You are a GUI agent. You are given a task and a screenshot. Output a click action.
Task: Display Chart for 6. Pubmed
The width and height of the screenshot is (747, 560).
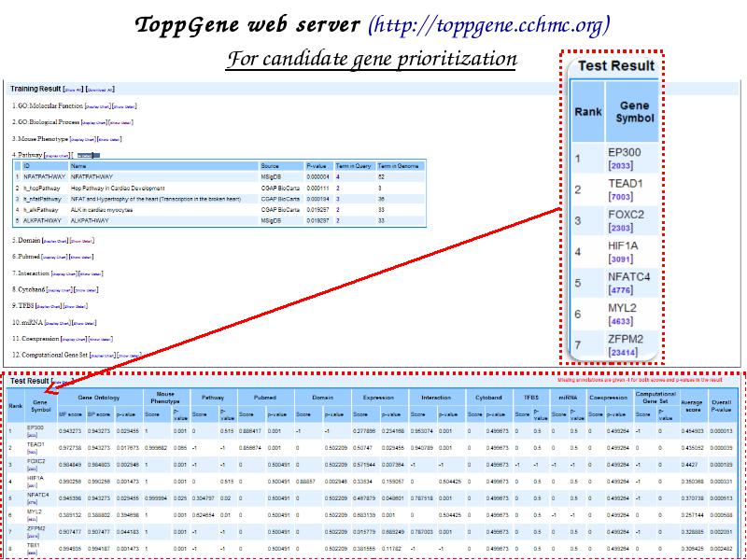tap(55, 258)
